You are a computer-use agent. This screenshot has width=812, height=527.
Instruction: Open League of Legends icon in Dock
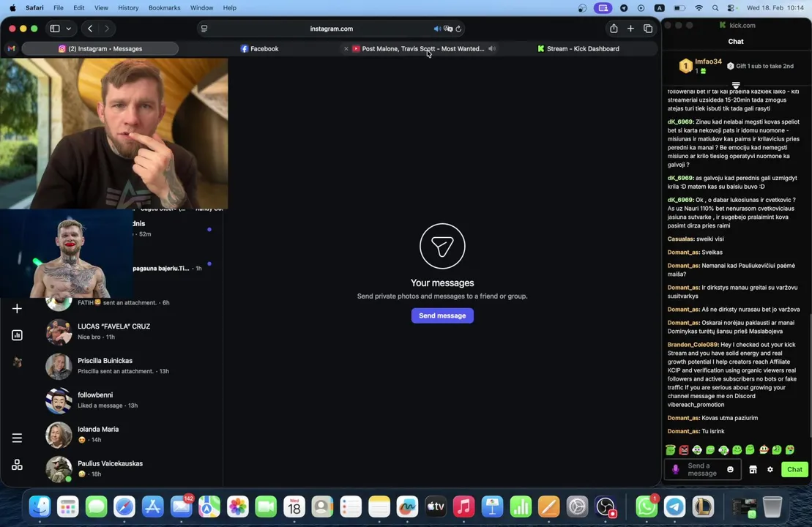pos(703,507)
